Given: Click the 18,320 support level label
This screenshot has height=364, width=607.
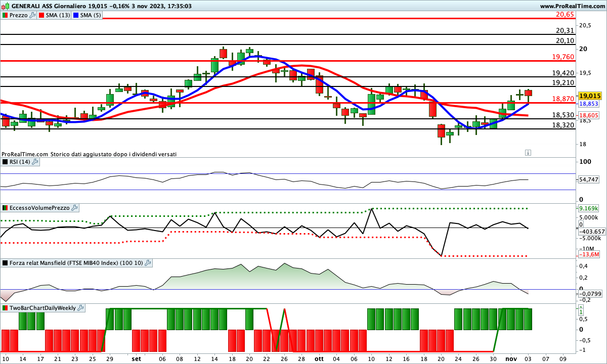Looking at the screenshot, I should click(563, 125).
